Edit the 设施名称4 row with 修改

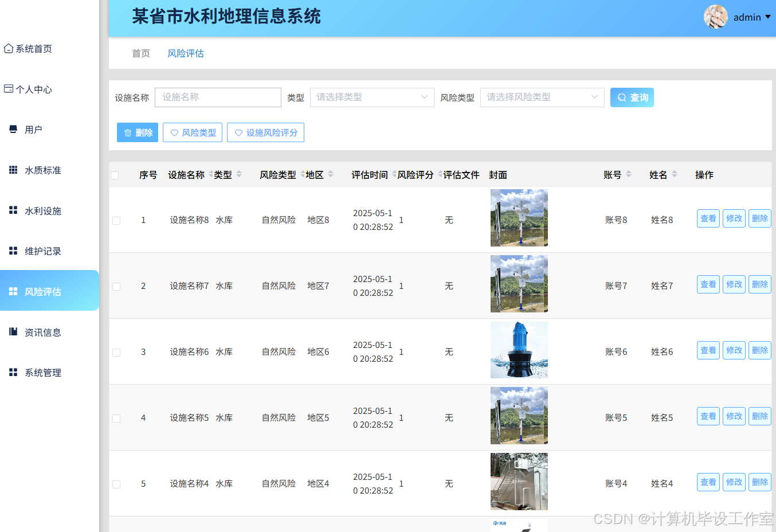point(734,482)
